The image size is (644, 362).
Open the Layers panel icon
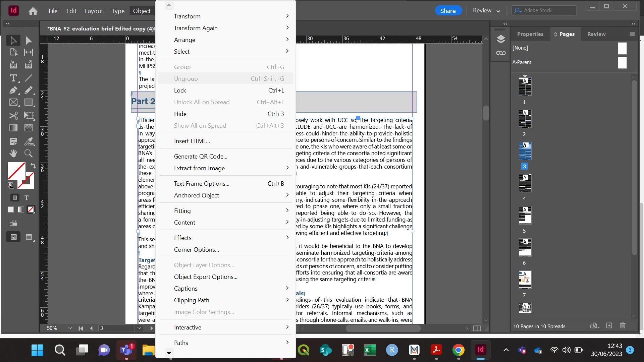click(x=501, y=39)
